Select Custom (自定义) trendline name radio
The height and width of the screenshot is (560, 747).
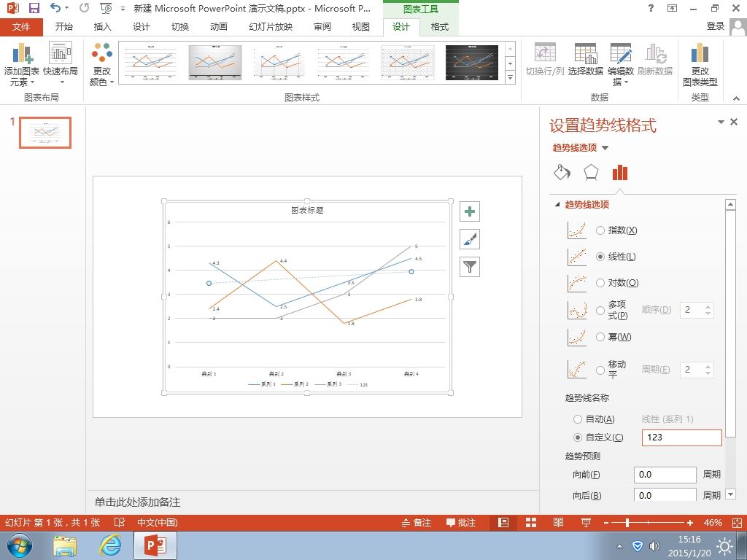pos(578,437)
